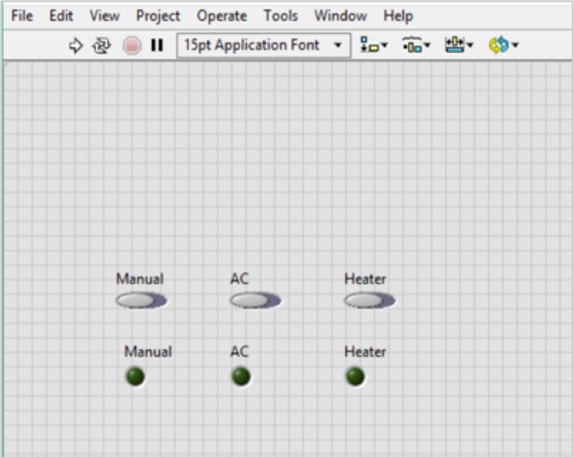Click the red Abort Execution button
This screenshot has width=574, height=458.
click(x=132, y=46)
